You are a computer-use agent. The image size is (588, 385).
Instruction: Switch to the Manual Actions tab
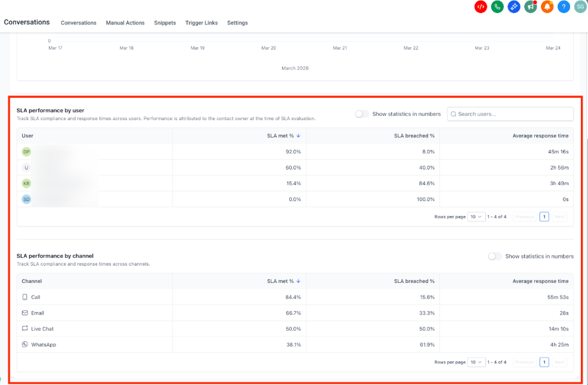tap(125, 23)
